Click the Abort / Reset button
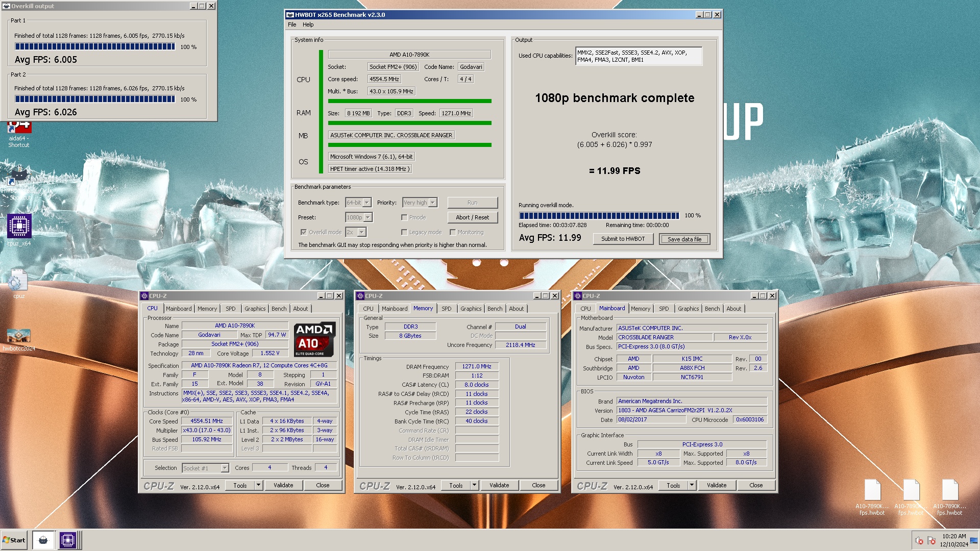The image size is (980, 551). pos(472,217)
